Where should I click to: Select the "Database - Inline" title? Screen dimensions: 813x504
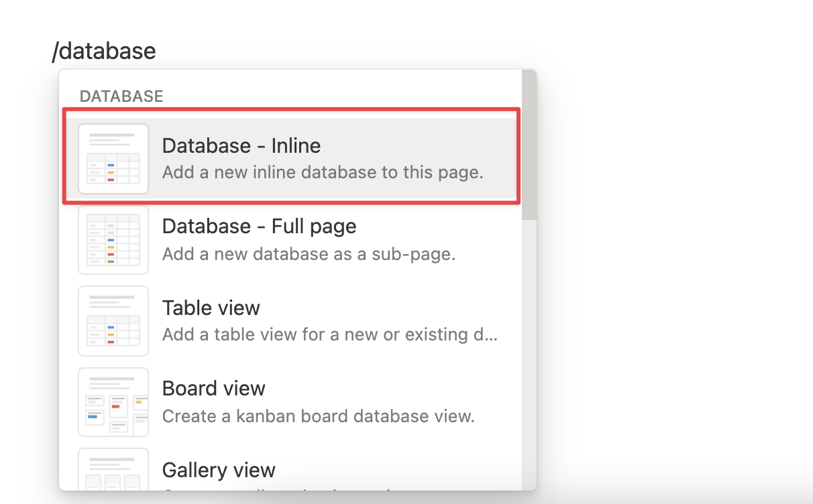coord(241,145)
